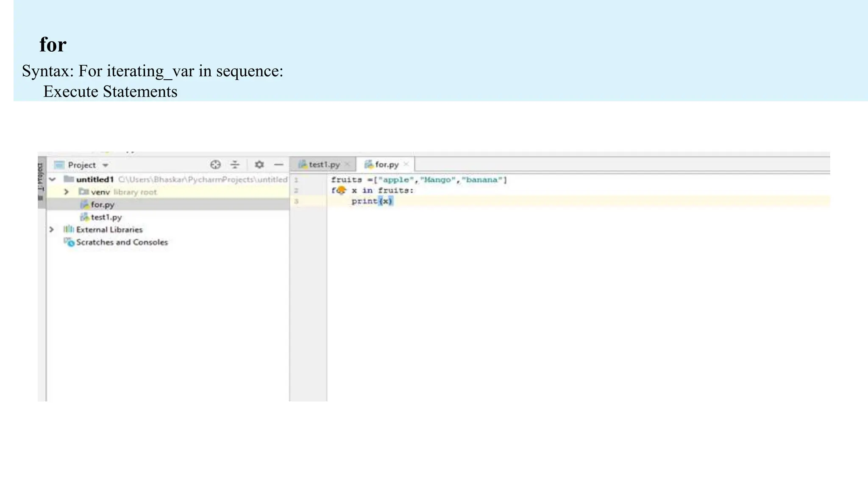Screen dimensions: 868x488
Task: Expand the venv folder
Action: tap(67, 192)
